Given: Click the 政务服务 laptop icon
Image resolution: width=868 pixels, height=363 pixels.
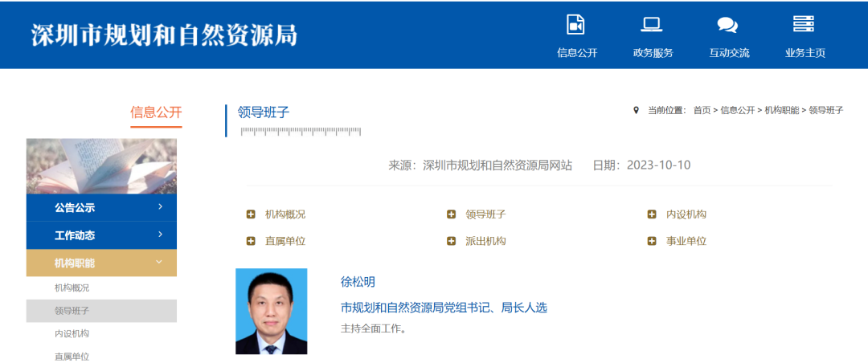Looking at the screenshot, I should click(x=651, y=24).
